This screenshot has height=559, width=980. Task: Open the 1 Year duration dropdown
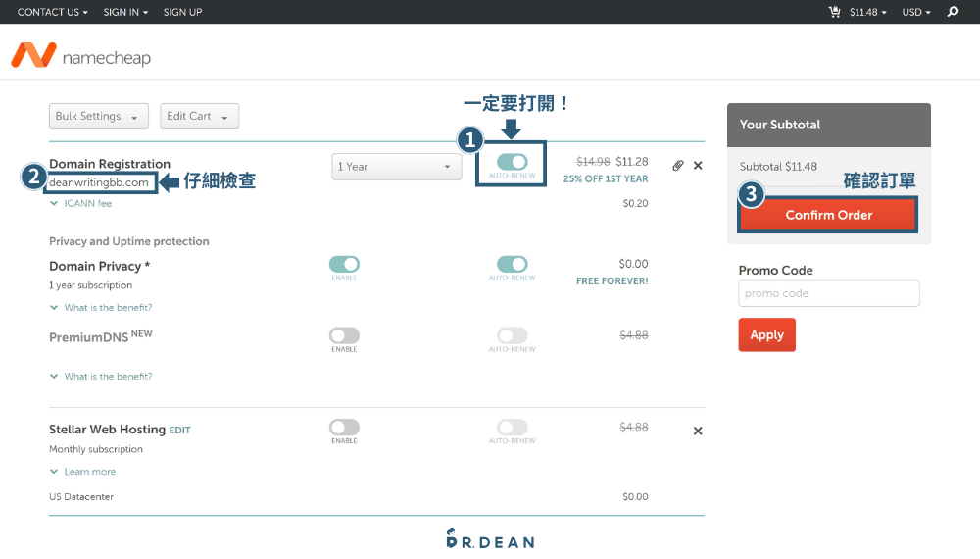click(x=396, y=167)
